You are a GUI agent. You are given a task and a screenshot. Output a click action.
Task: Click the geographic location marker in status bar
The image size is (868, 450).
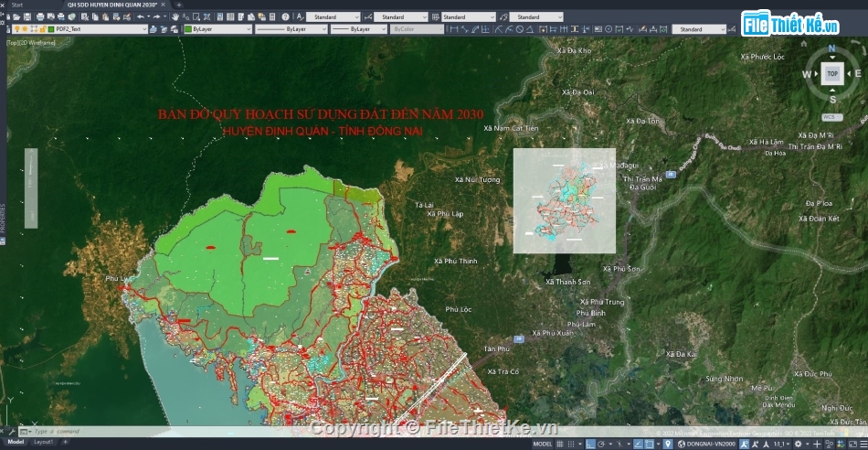[x=668, y=444]
